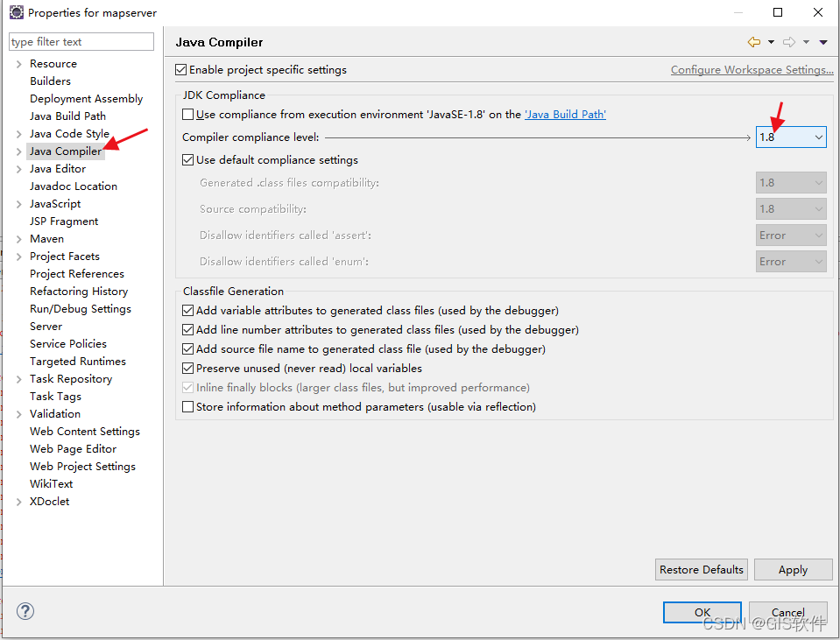Select WikiText page
This screenshot has width=840, height=640.
pos(51,484)
